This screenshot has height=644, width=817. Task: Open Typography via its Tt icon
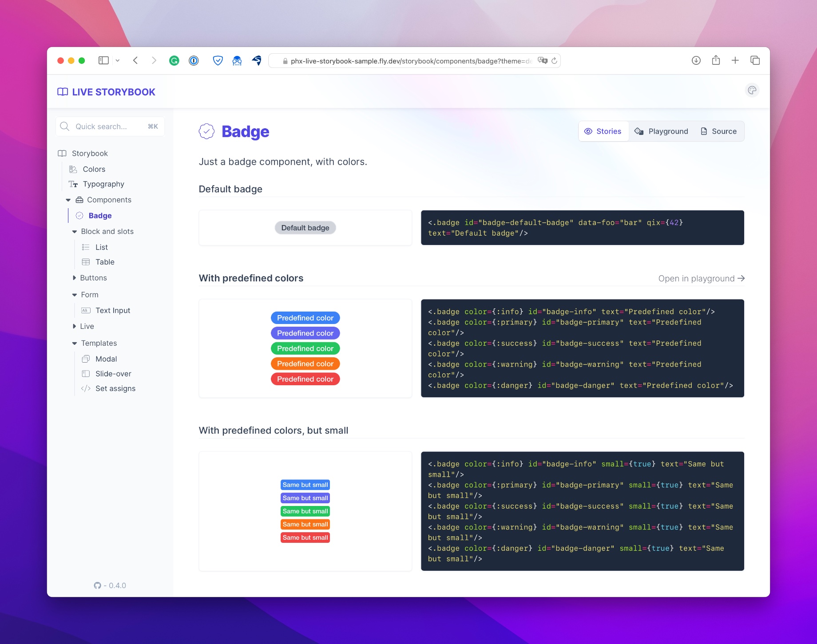tap(73, 184)
